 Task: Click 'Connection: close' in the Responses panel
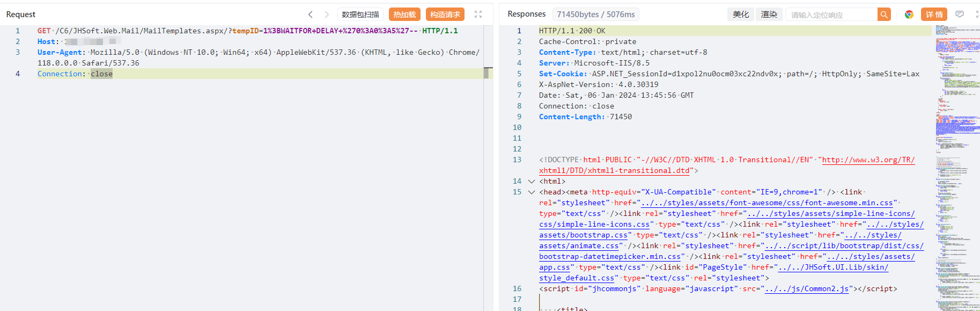point(577,106)
